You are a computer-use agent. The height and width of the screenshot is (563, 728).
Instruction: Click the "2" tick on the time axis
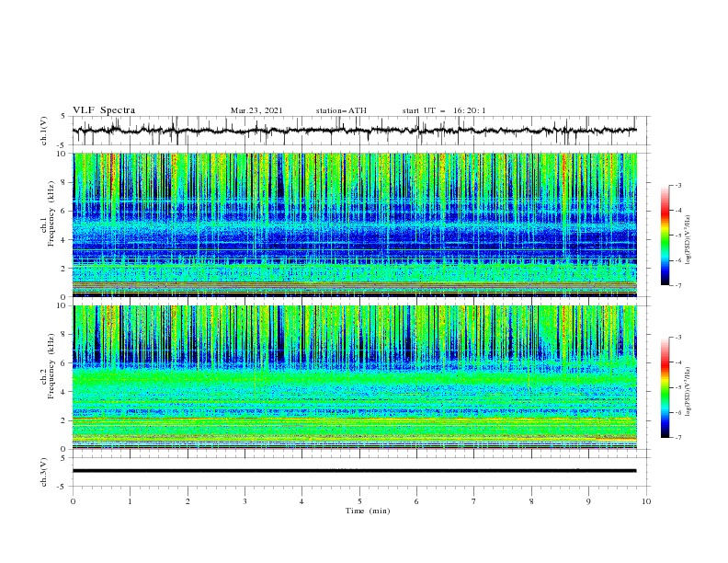(188, 501)
